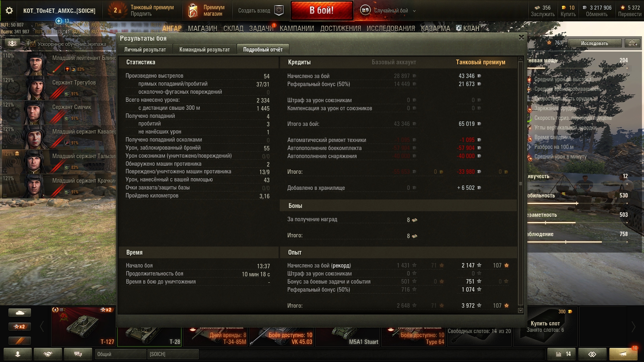Expand the Случайный бой battle mode dropdown
Image resolution: width=644 pixels, height=362 pixels.
pos(414,11)
